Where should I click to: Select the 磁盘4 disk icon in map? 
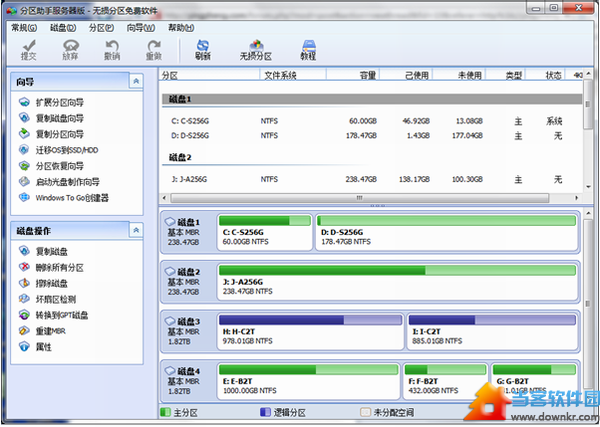[170, 371]
